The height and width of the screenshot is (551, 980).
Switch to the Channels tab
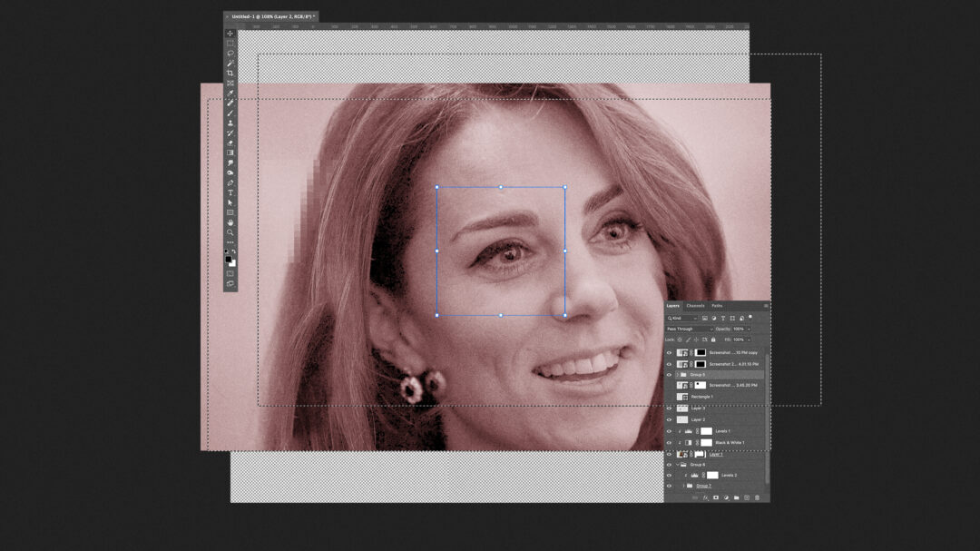tap(695, 306)
